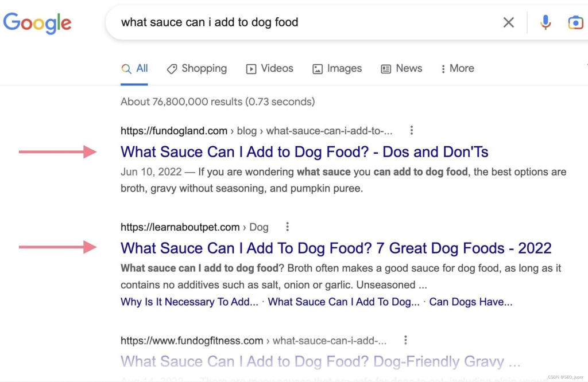Expand the More search options menu
The width and height of the screenshot is (588, 382).
click(x=458, y=68)
